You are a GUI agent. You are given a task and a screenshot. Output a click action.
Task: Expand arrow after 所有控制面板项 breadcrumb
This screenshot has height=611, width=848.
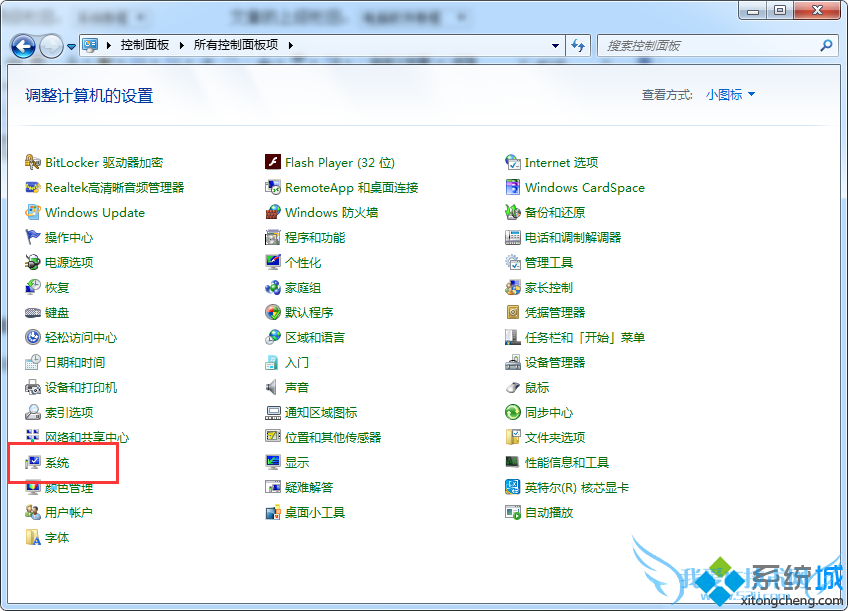pyautogui.click(x=291, y=45)
